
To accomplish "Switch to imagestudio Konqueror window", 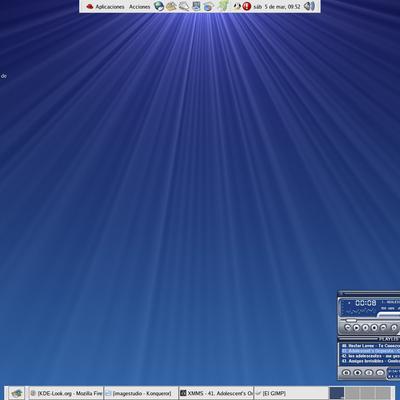I will pos(141,393).
